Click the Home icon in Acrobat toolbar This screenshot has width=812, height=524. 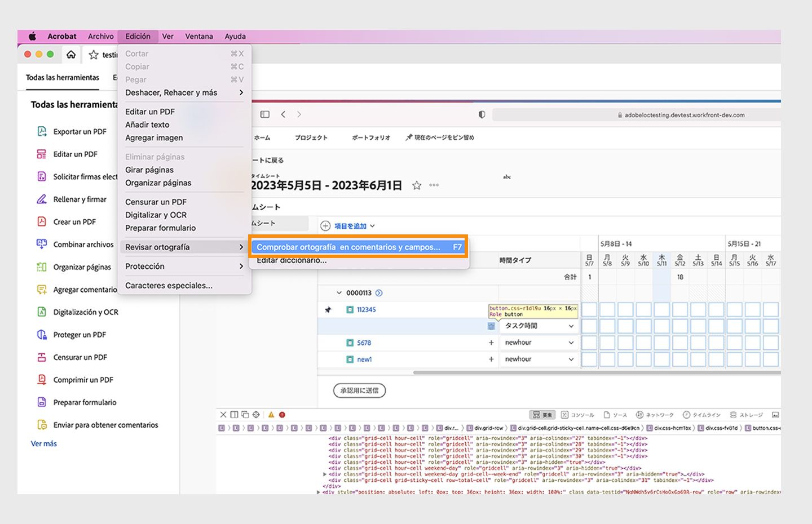(x=71, y=55)
